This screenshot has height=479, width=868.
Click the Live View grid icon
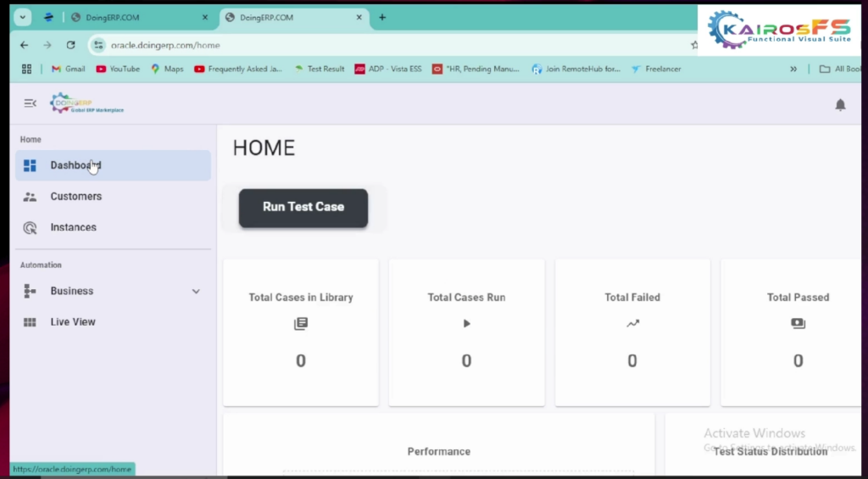[30, 322]
